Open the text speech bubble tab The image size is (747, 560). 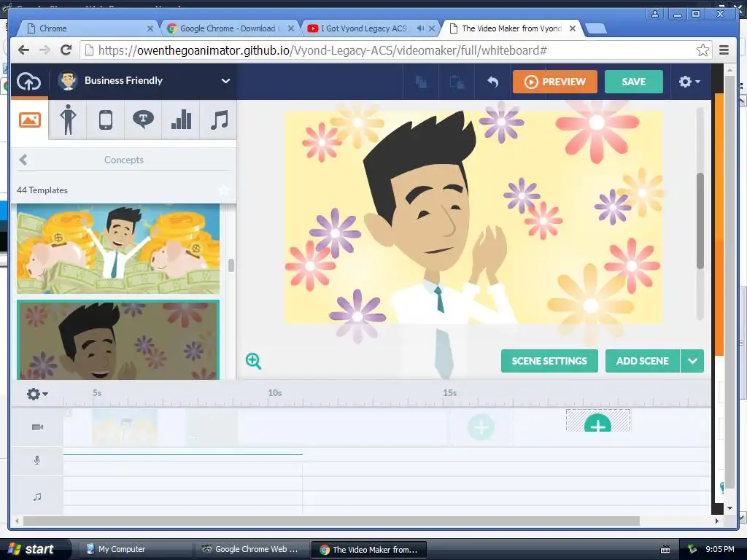point(143,120)
